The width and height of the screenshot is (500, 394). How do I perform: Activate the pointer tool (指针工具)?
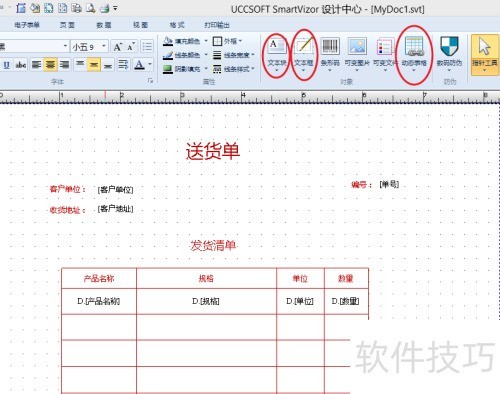tap(484, 53)
